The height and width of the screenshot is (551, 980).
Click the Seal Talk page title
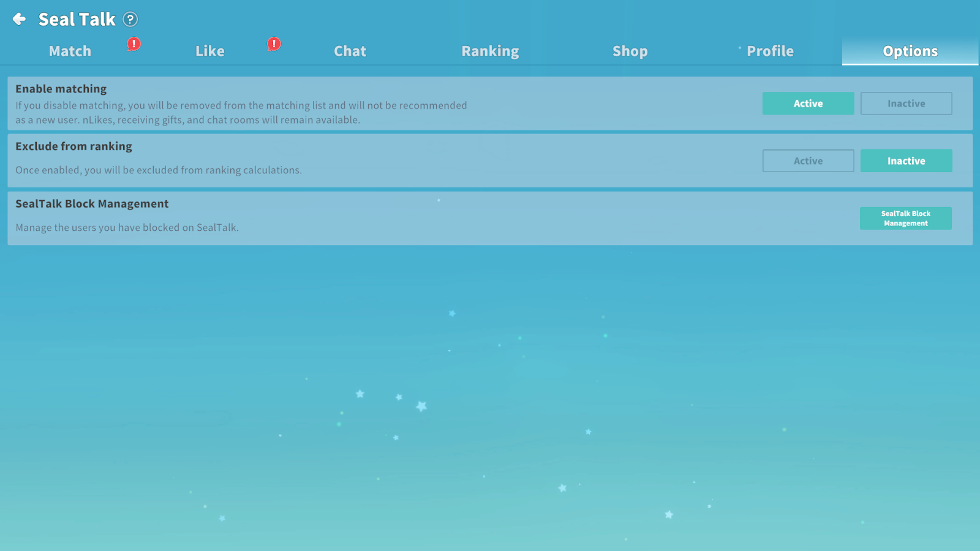click(x=77, y=20)
